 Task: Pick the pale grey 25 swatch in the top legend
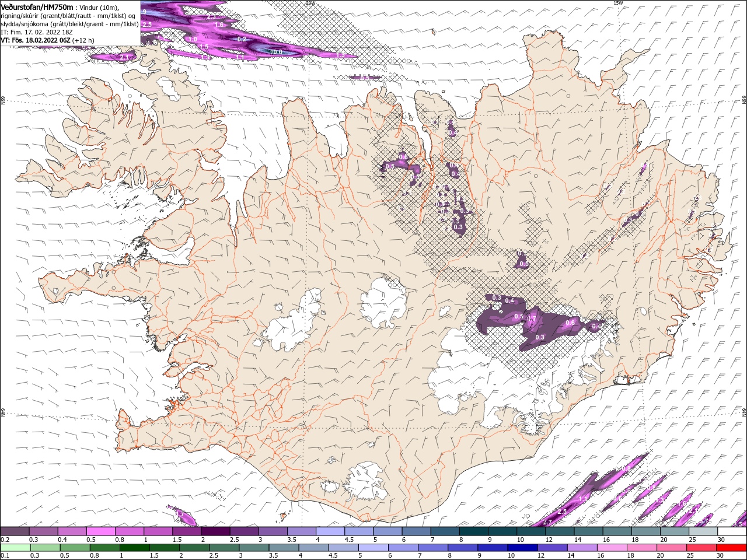[704, 531]
